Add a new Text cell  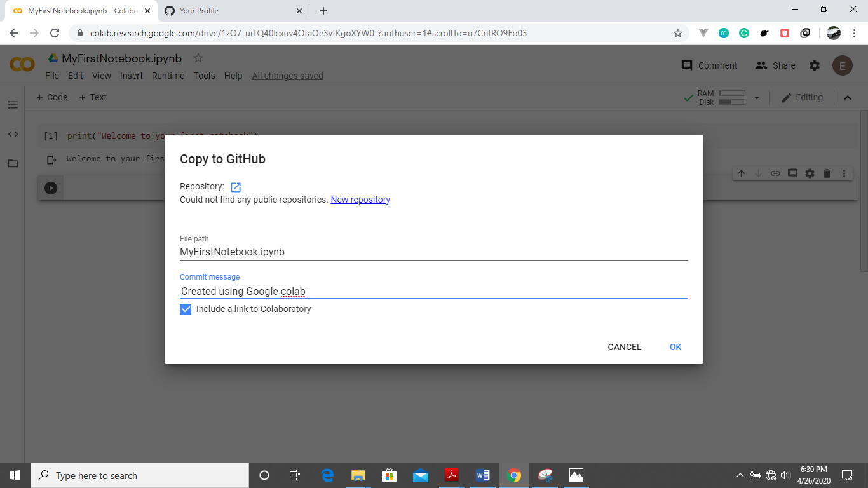[x=93, y=97]
